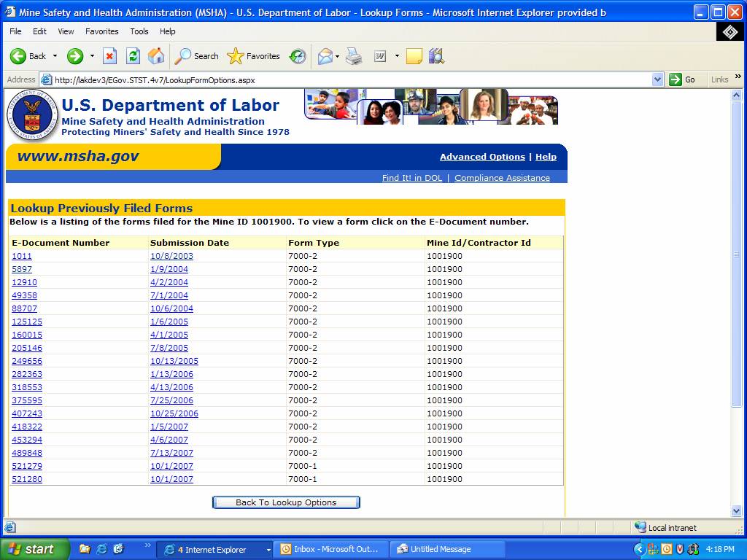Click the Back To Lookup Options button
Image resolution: width=747 pixels, height=560 pixels.
(286, 502)
